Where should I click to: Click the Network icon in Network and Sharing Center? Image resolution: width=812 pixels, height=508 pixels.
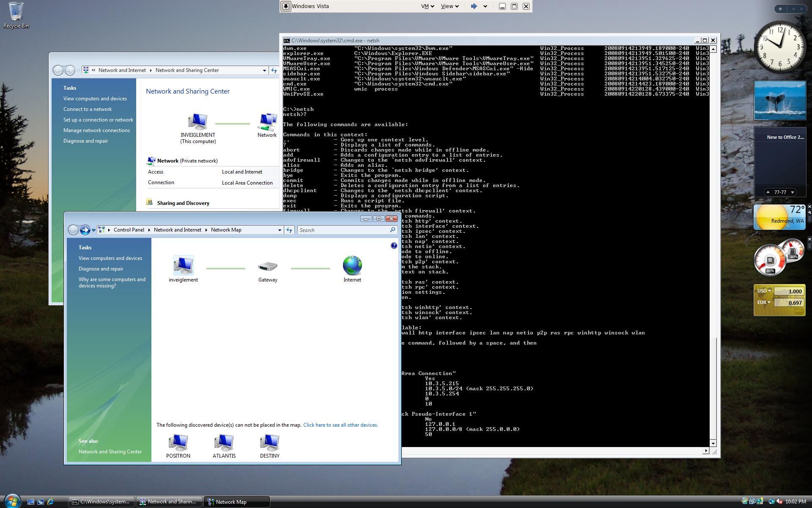[268, 121]
